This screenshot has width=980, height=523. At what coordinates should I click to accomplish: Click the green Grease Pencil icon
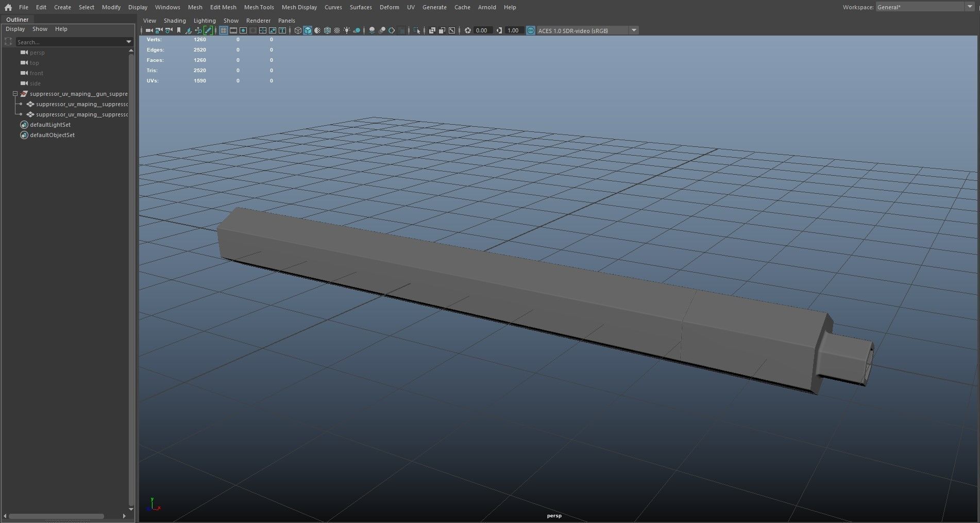click(208, 30)
